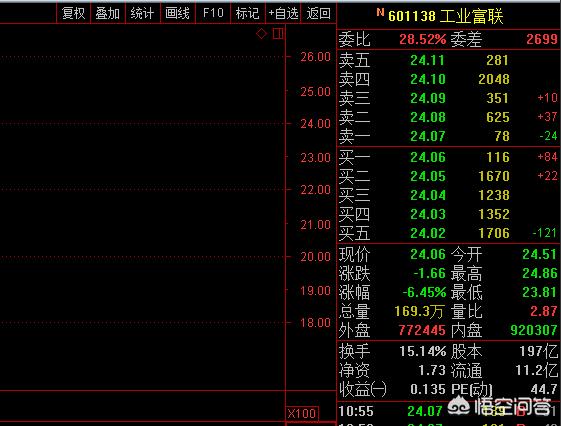Select 卖二 price 24.08
Viewport: 561px width, 426px height.
point(428,117)
